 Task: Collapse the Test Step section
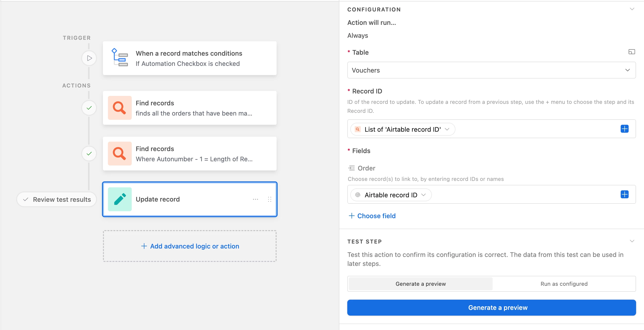tap(632, 241)
